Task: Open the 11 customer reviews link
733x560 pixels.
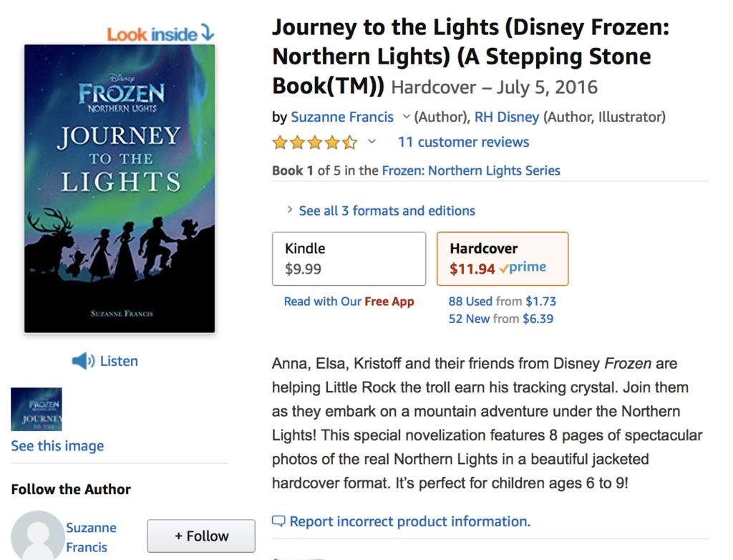Action: click(x=463, y=142)
